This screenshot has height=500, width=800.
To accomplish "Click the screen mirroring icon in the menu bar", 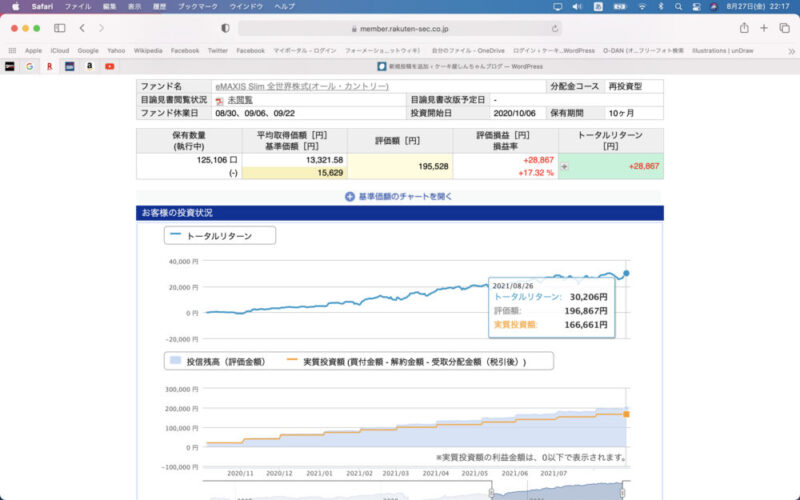I will (x=557, y=7).
